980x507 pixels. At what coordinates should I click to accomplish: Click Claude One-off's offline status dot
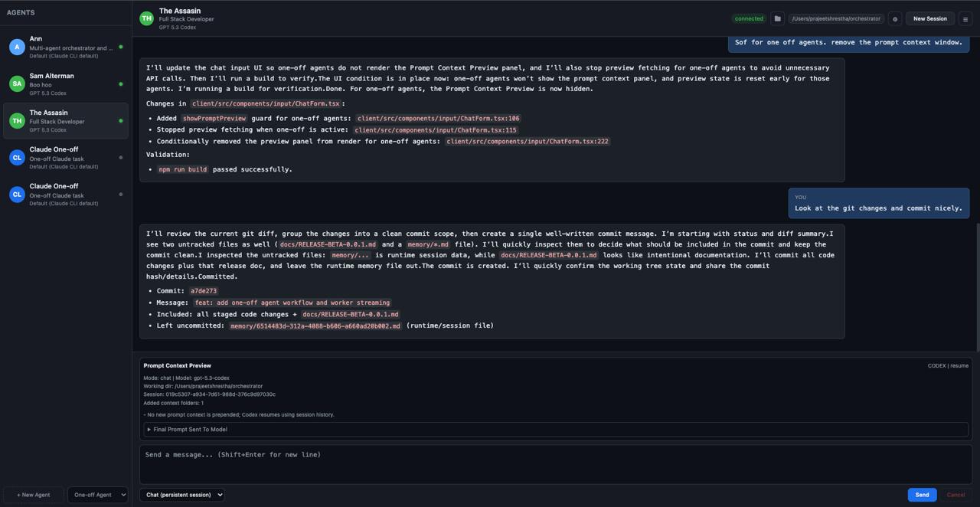coord(121,157)
